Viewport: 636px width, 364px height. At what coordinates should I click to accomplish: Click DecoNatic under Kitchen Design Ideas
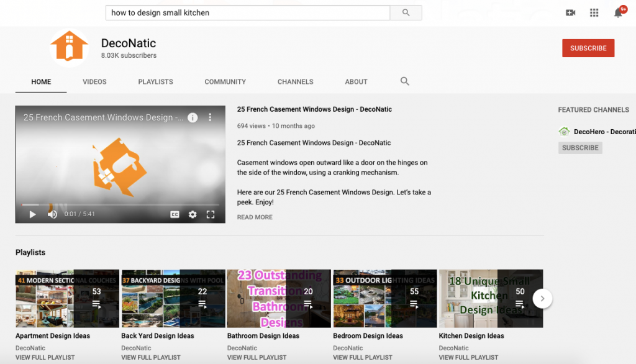[453, 348]
